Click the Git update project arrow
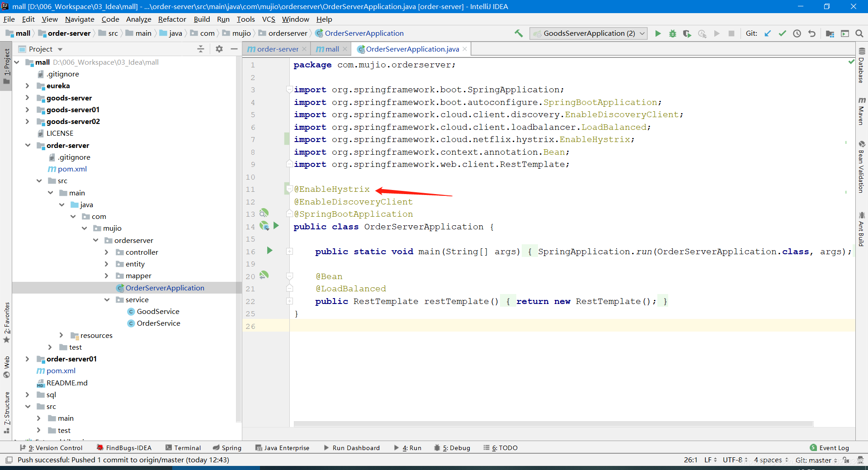 click(x=768, y=33)
